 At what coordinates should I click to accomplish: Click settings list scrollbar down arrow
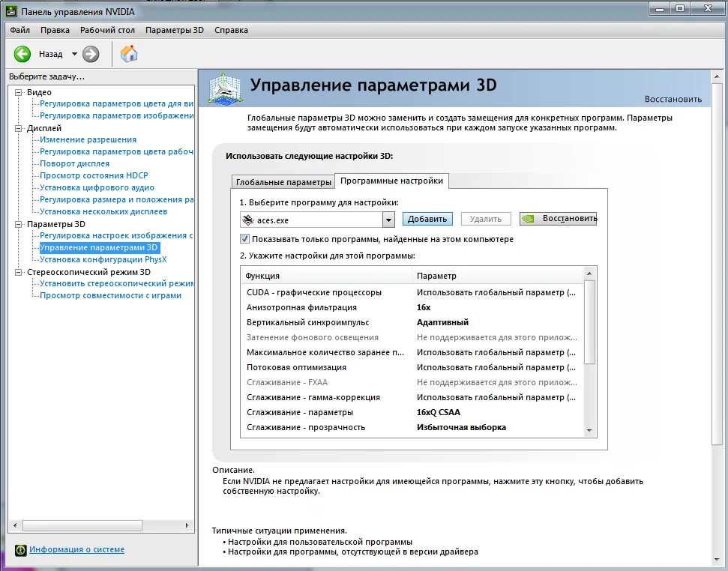coord(589,431)
